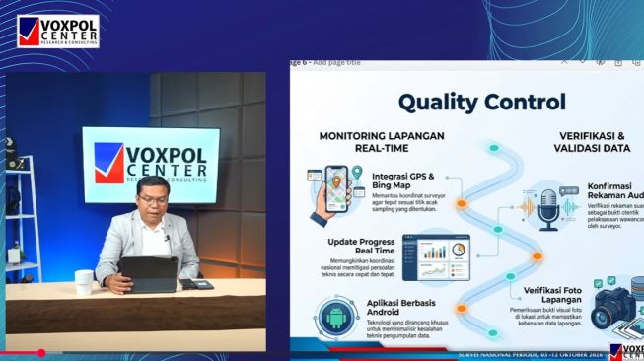Click 'Integrasi GPS & Bing Map' text

pyautogui.click(x=403, y=180)
